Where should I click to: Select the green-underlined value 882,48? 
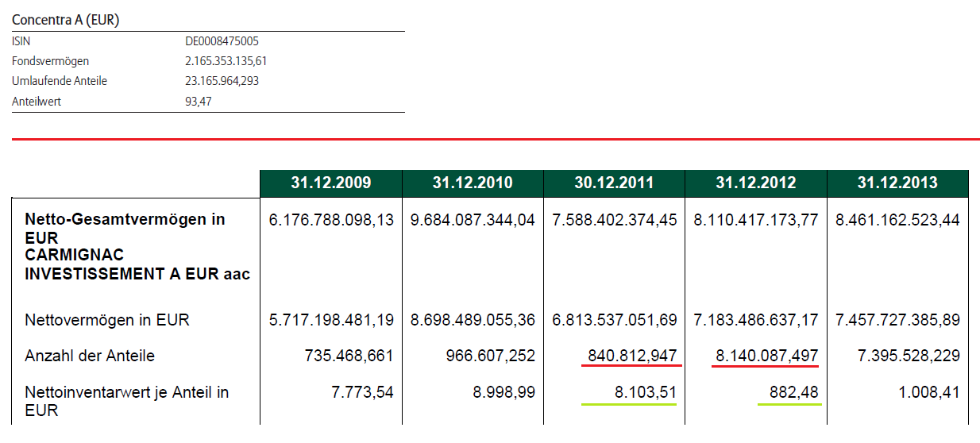(794, 392)
